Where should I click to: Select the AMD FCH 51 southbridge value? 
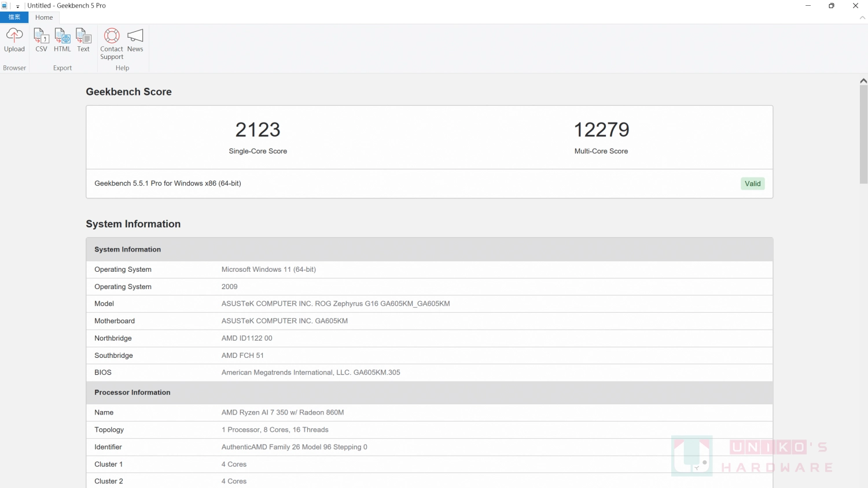242,356
